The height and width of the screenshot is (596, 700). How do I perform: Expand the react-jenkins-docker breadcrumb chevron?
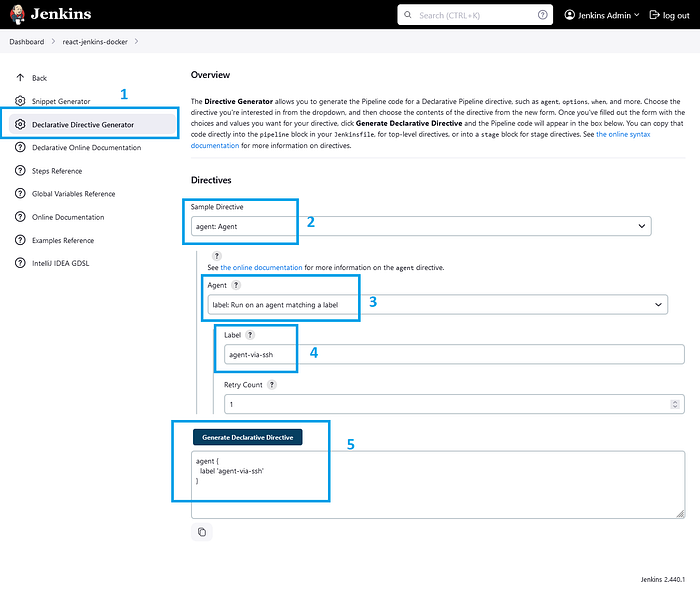click(136, 41)
